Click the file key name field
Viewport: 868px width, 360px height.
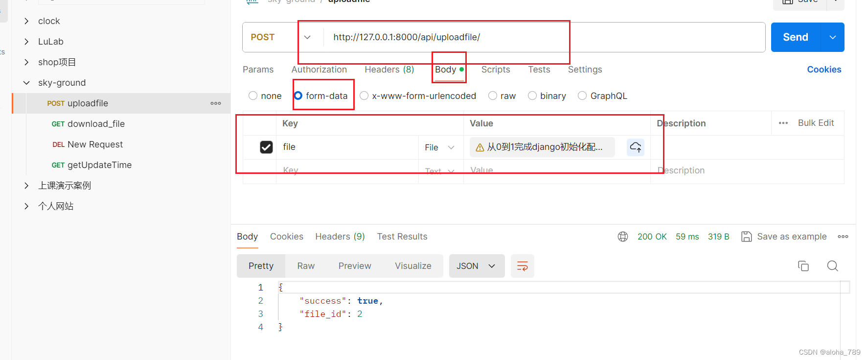click(x=347, y=147)
